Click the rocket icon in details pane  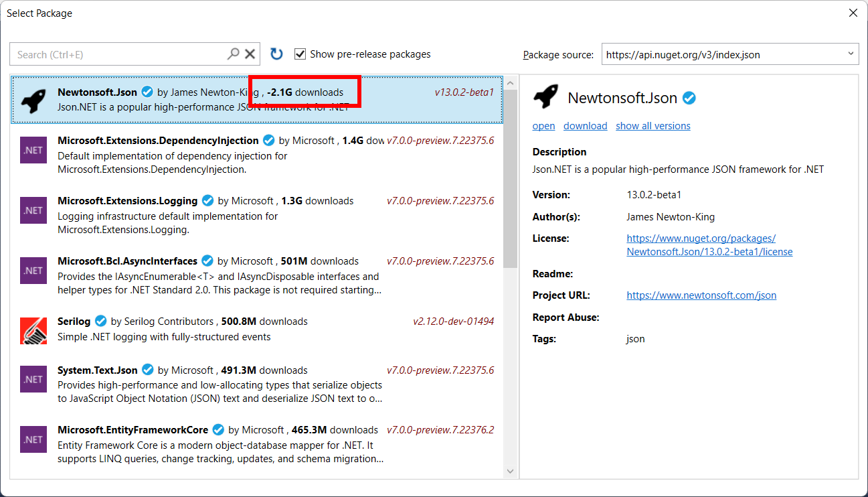click(x=545, y=97)
